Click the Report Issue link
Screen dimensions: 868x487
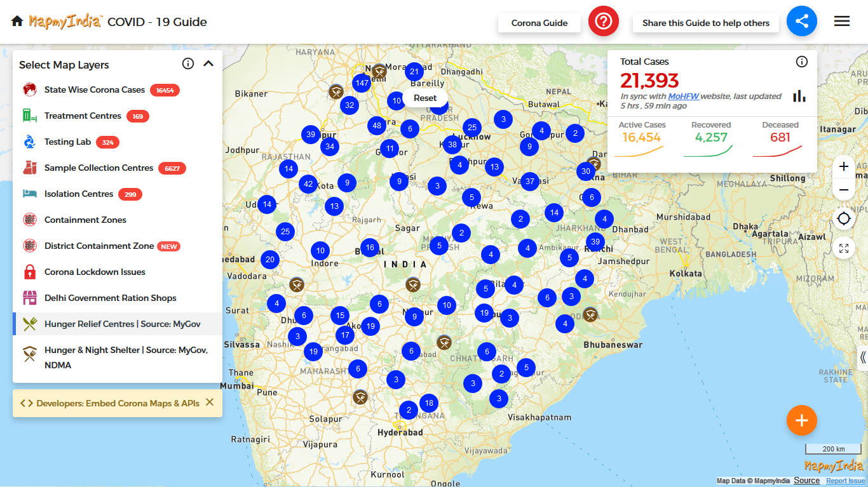coord(846,481)
